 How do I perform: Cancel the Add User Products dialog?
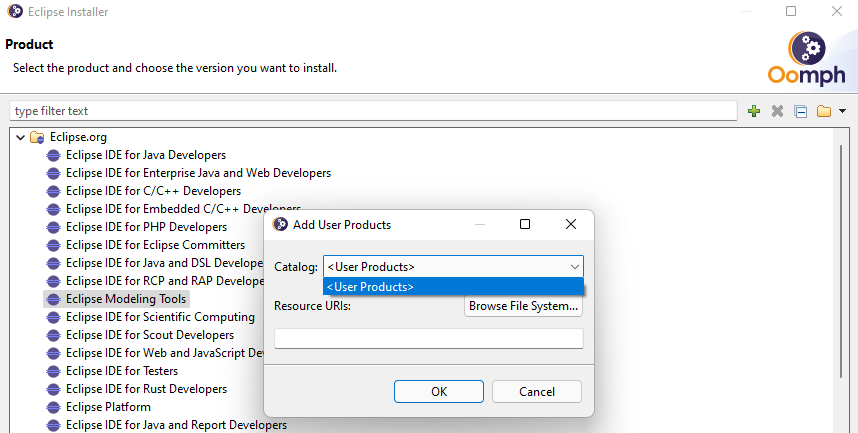[x=537, y=391]
